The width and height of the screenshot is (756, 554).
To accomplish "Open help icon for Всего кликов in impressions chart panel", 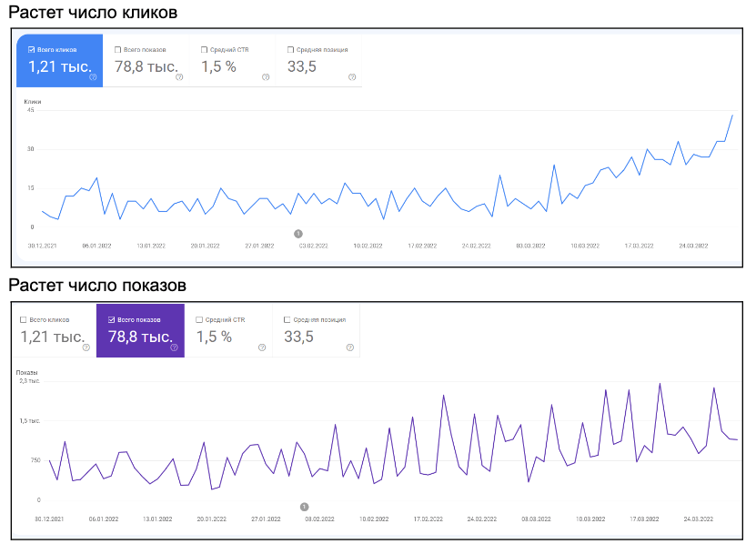I will click(x=86, y=347).
